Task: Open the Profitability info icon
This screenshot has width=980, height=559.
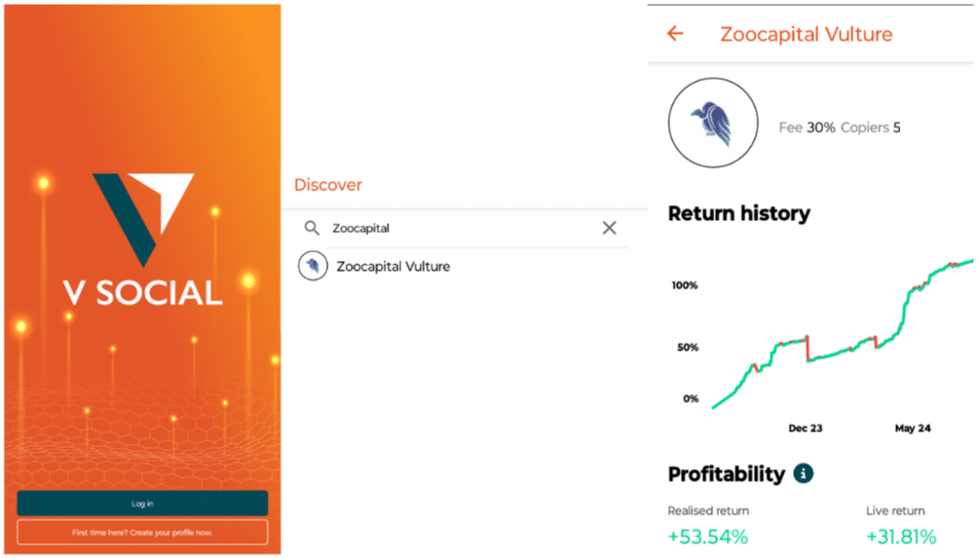Action: point(804,474)
